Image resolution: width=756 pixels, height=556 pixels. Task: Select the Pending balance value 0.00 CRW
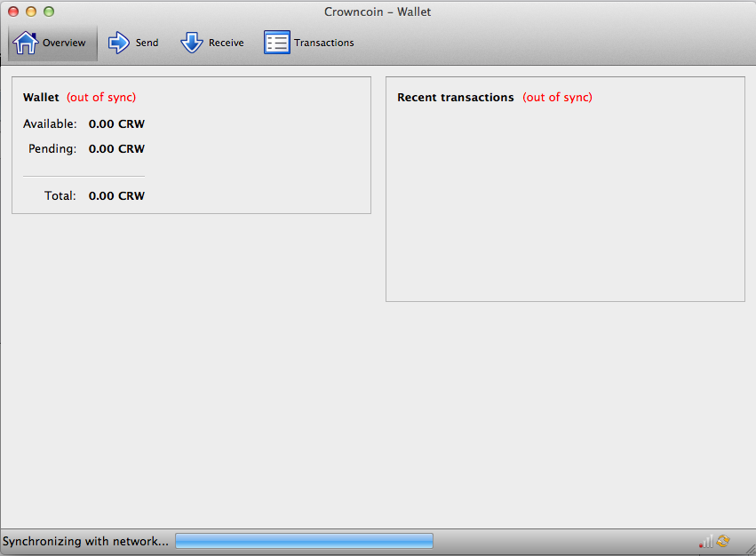tap(116, 148)
